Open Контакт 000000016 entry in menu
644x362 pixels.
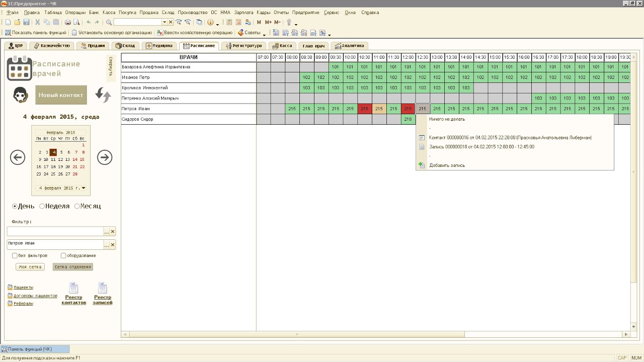[510, 138]
